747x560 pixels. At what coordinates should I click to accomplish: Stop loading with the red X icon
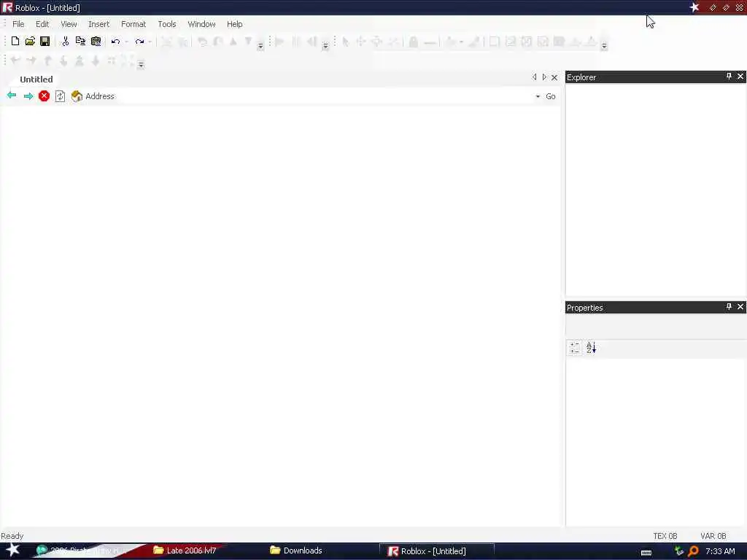(44, 96)
